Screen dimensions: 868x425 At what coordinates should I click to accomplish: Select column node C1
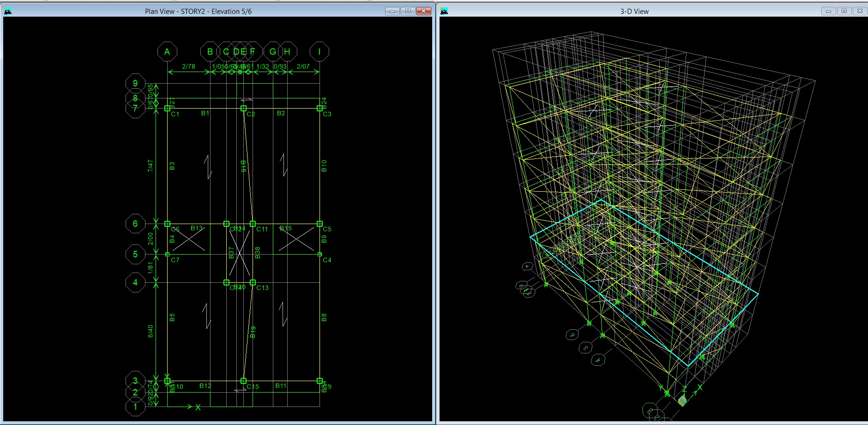(x=167, y=108)
